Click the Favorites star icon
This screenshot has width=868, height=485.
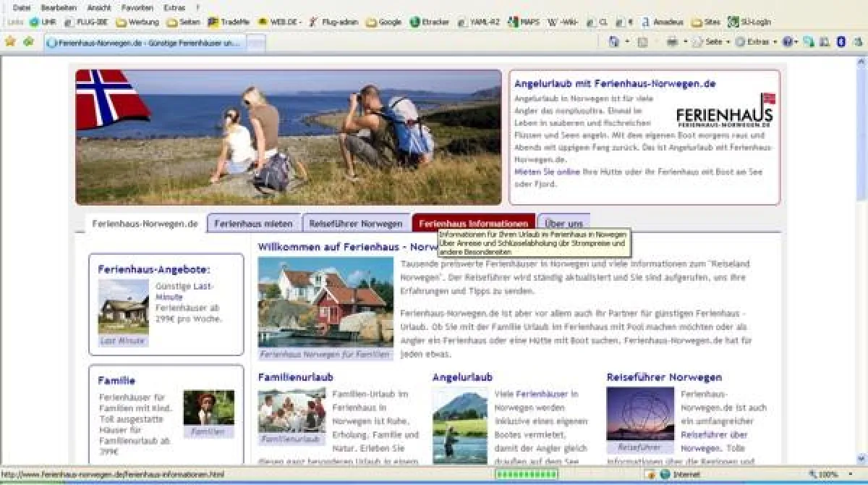12,43
